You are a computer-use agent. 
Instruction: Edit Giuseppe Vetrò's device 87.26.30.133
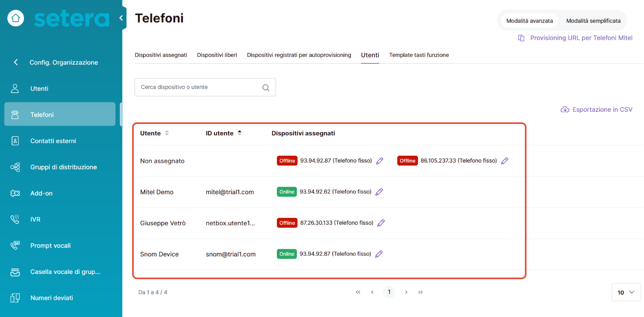tap(381, 223)
